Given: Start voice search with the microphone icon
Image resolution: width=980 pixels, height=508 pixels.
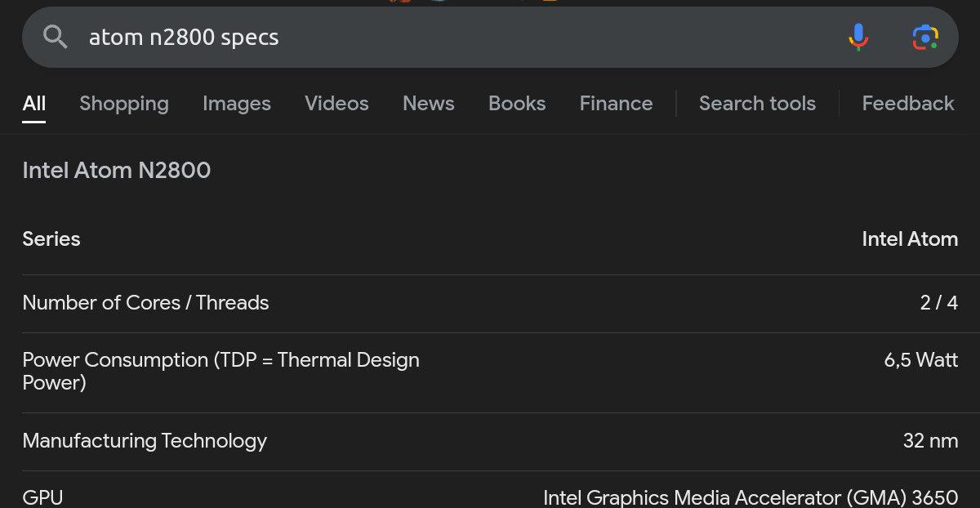Looking at the screenshot, I should point(857,37).
